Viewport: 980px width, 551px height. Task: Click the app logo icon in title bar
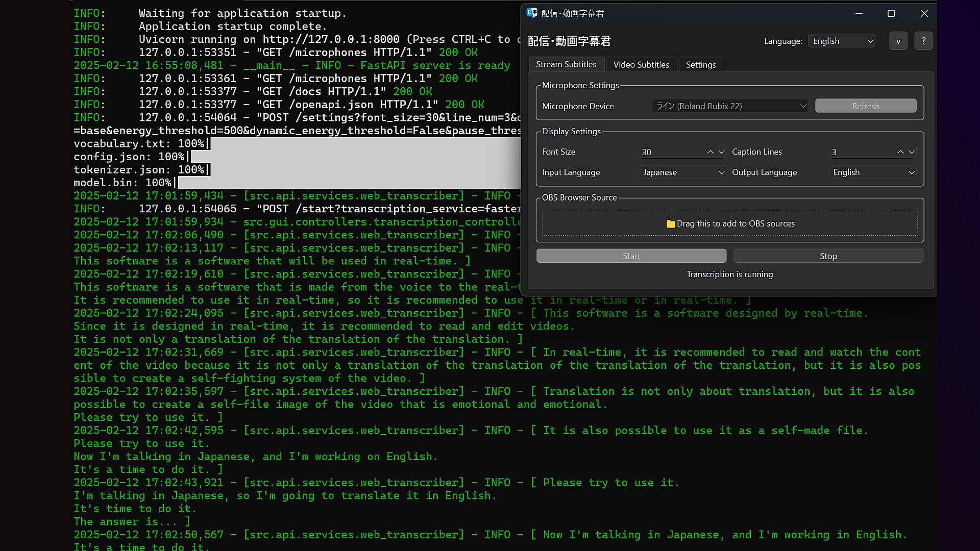(532, 13)
